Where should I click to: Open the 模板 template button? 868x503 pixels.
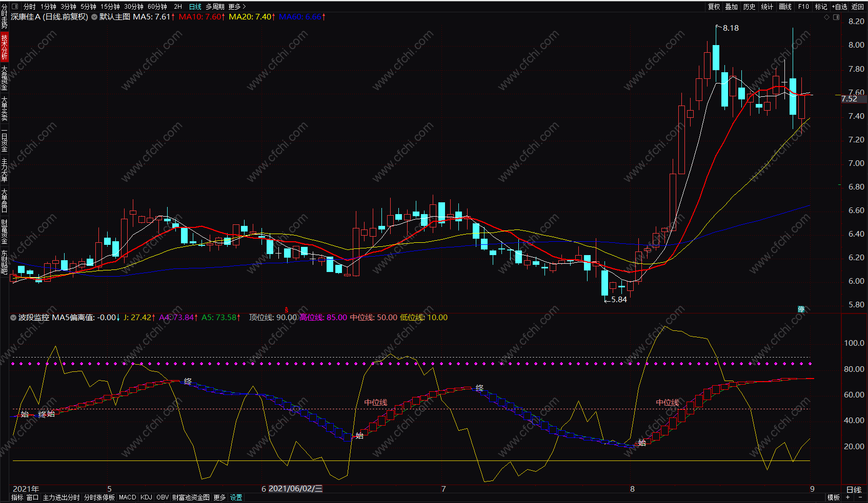tap(834, 497)
